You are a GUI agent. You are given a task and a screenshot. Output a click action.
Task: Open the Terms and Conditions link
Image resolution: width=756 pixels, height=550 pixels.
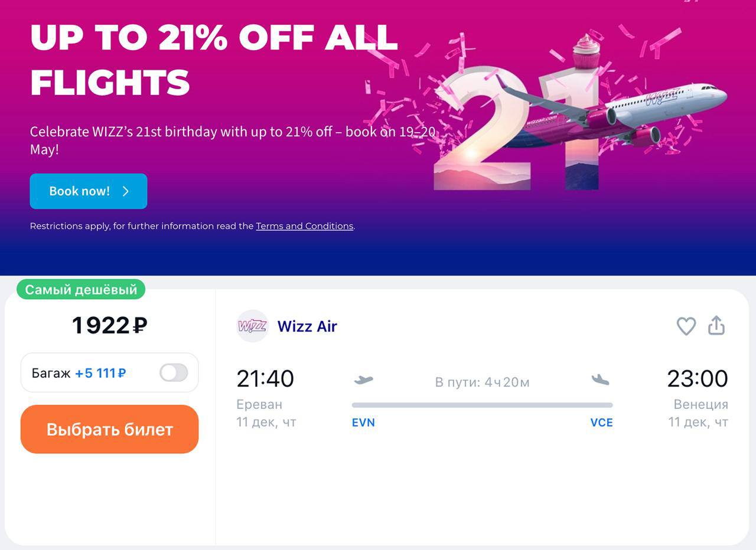(304, 226)
